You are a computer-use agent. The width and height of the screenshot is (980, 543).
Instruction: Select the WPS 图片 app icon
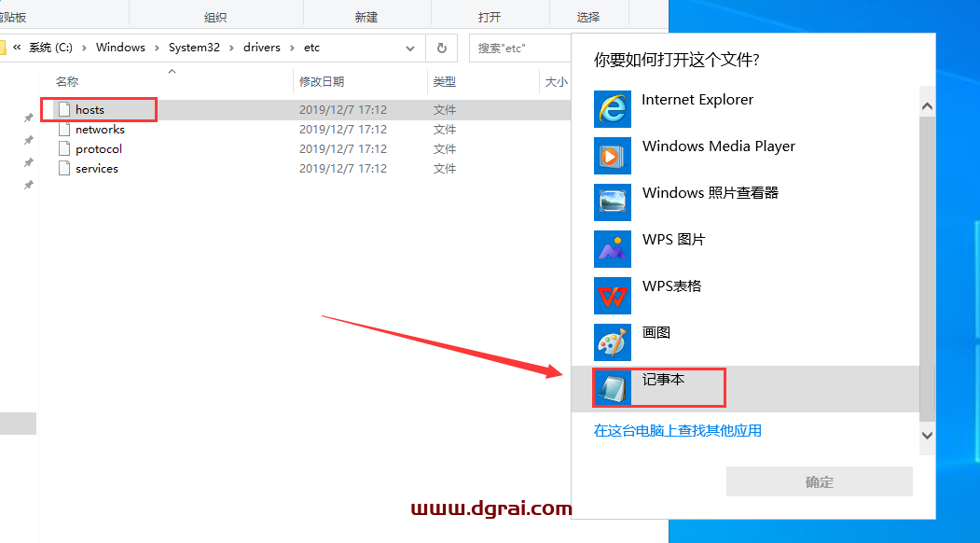click(613, 248)
